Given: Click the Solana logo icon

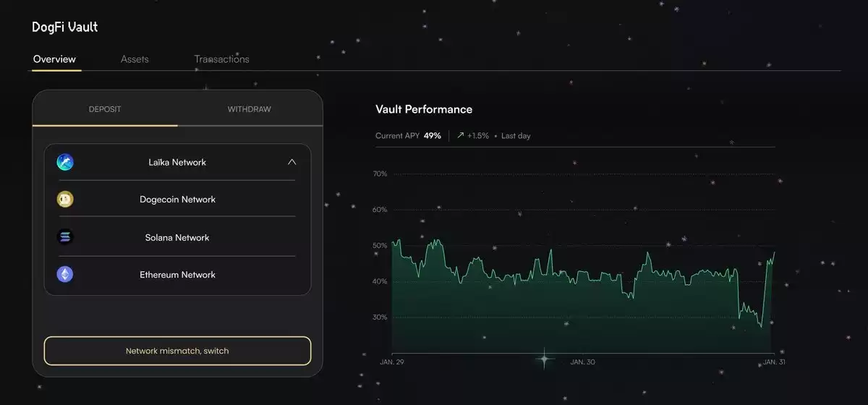Looking at the screenshot, I should click(66, 236).
